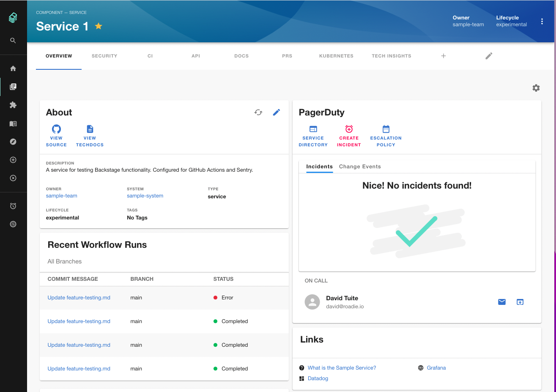
Task: Go to Home via the sidebar house icon
Action: click(x=13, y=69)
